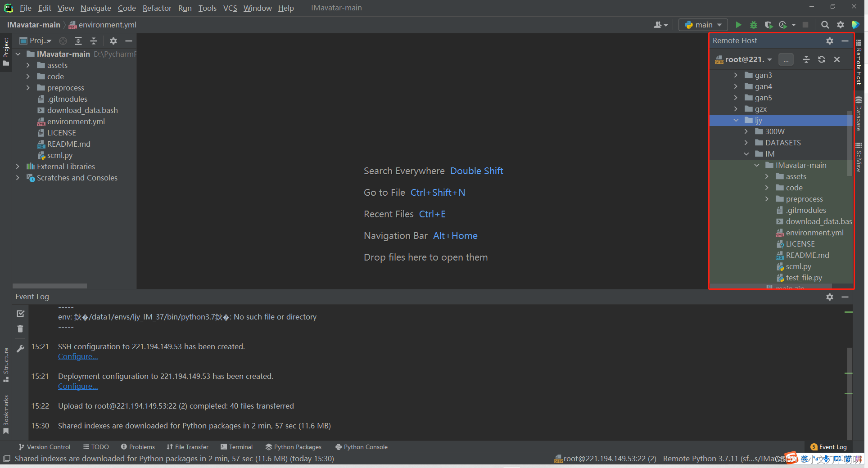
Task: Collapse the ljy remote folder
Action: [x=736, y=120]
